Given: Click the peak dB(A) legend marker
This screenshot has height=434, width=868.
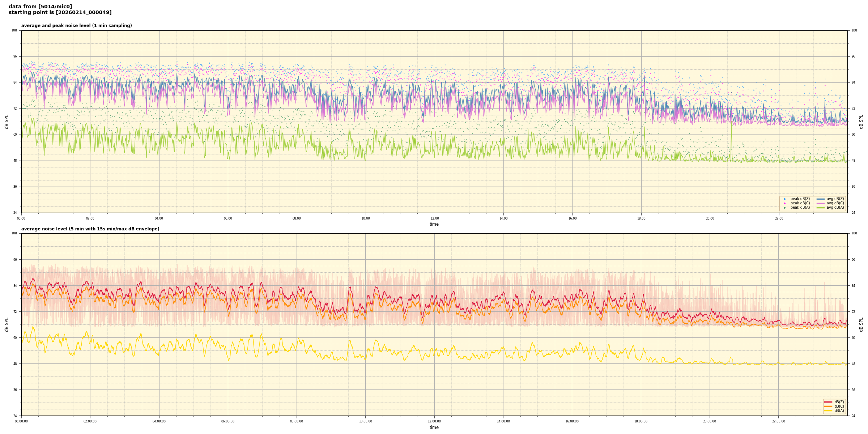Looking at the screenshot, I should point(784,208).
